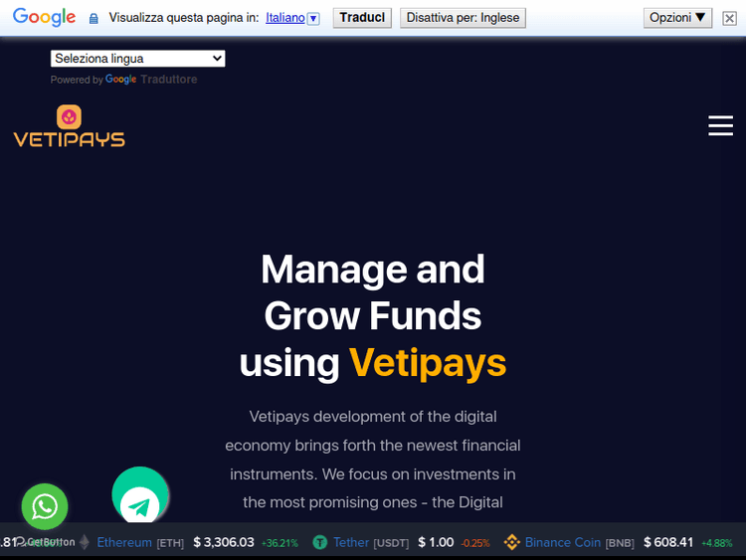Image resolution: width=746 pixels, height=560 pixels.
Task: Click the Traduci button
Action: 362,18
